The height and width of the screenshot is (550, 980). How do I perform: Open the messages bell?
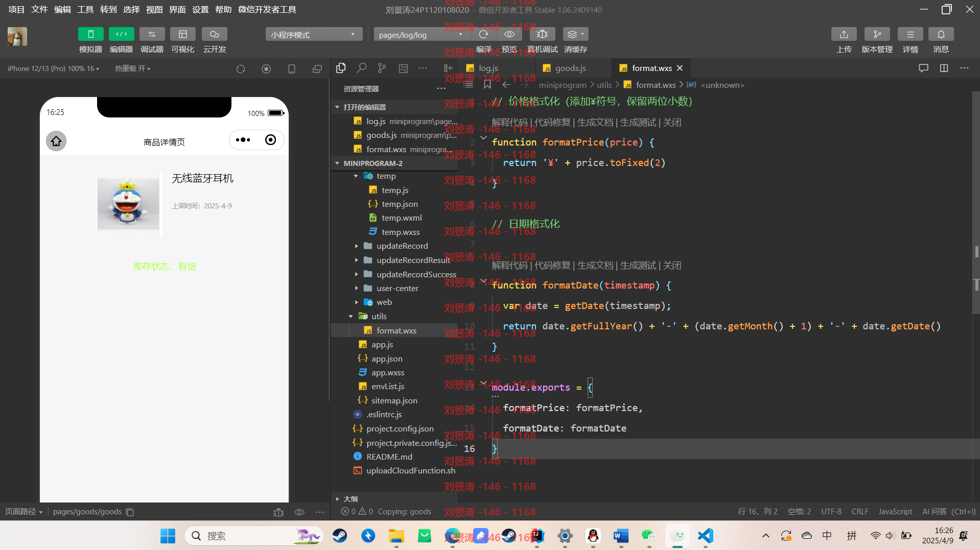[941, 34]
